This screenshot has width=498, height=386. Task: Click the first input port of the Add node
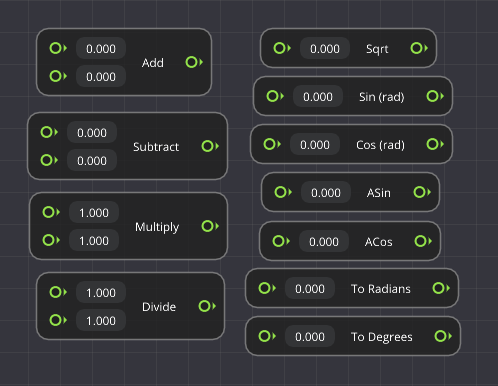click(x=58, y=48)
